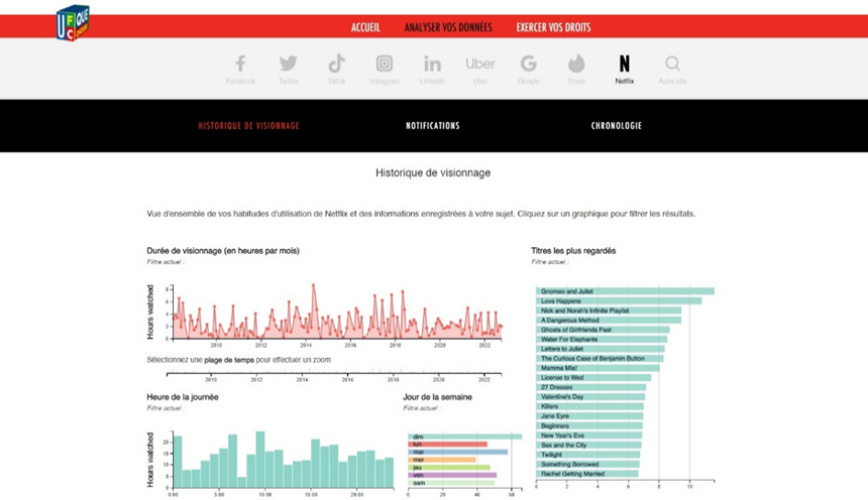Select the A Dangerous Method bar
The image size is (868, 500).
[x=608, y=320]
